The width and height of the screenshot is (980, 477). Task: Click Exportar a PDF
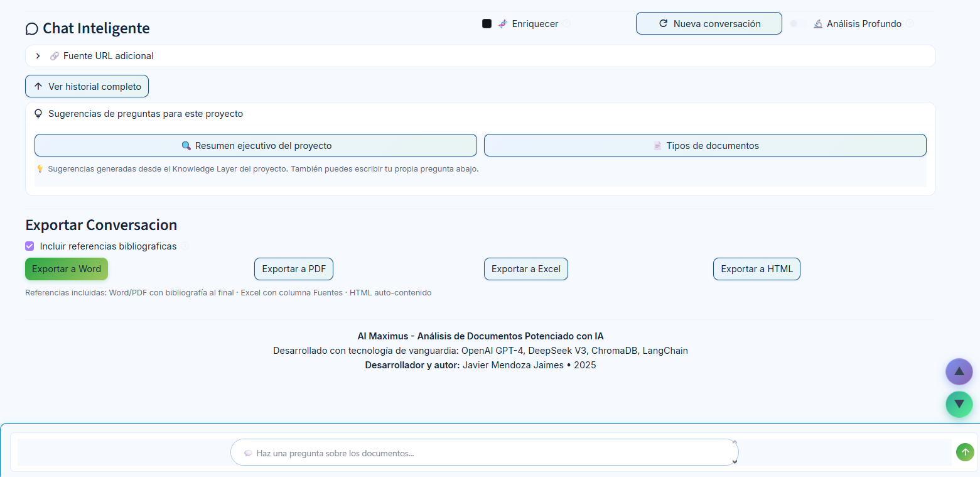[294, 269]
